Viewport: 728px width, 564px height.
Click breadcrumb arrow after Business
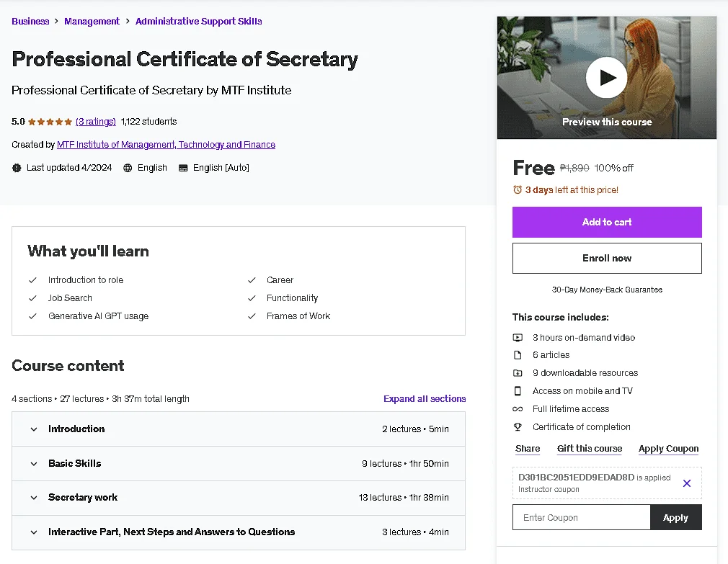pyautogui.click(x=56, y=22)
